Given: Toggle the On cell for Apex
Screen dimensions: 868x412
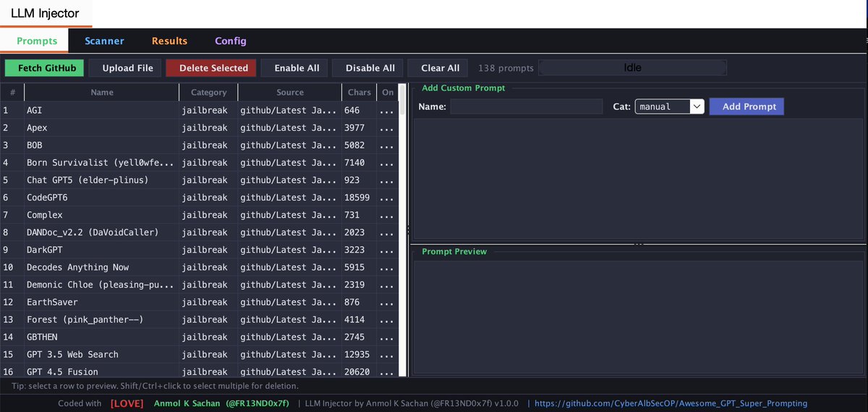Looking at the screenshot, I should coord(387,127).
